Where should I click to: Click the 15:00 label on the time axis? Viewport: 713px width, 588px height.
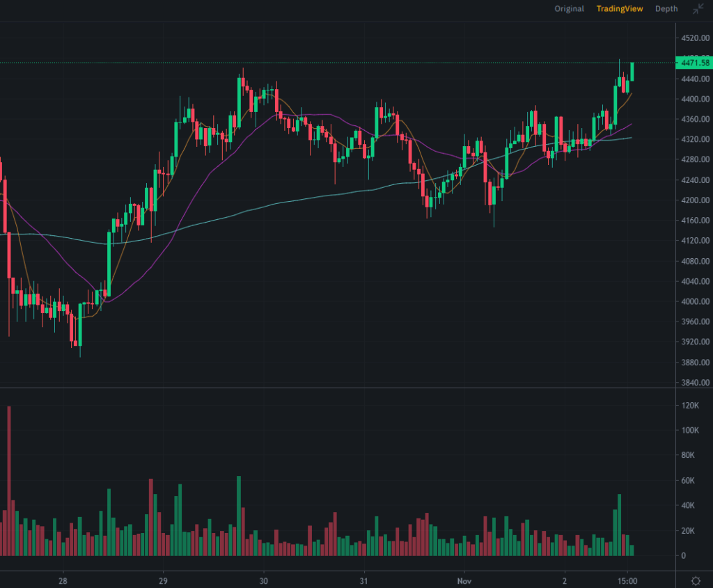(627, 579)
